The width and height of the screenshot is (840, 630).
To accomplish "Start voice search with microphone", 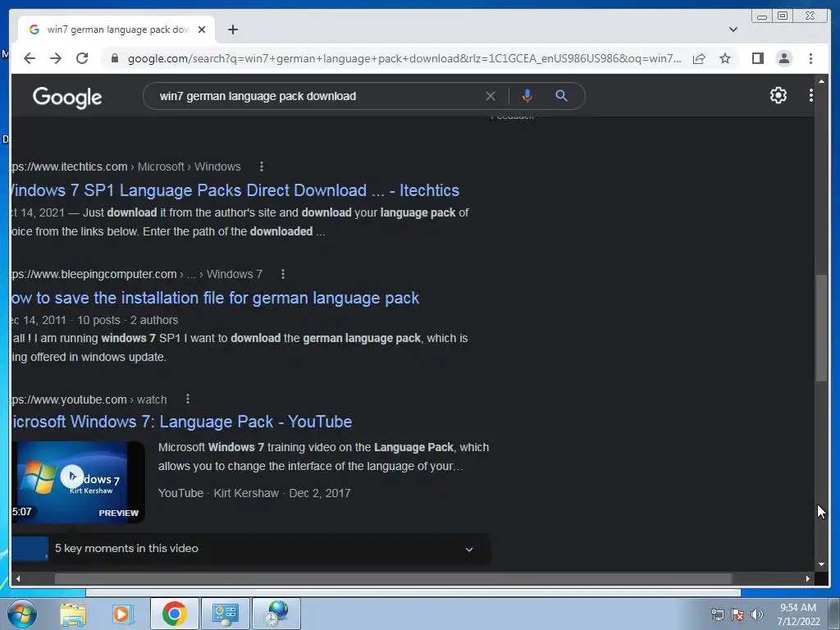I will (x=527, y=96).
